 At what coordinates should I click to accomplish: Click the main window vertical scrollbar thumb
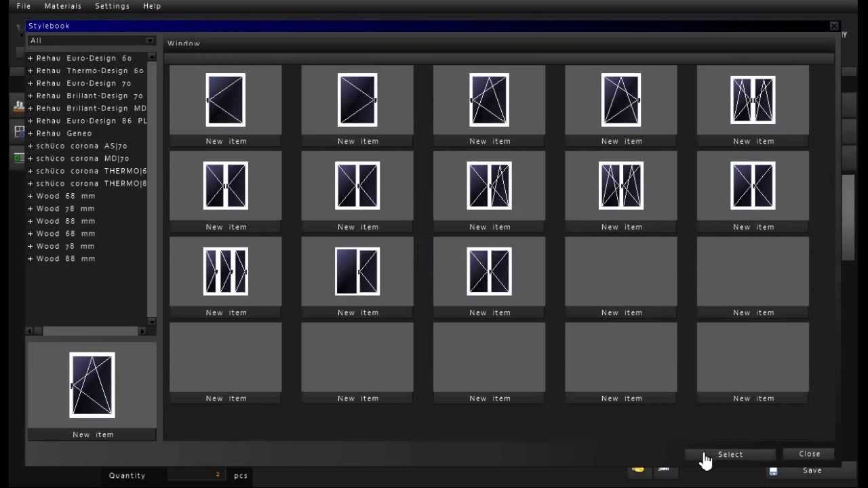848,217
